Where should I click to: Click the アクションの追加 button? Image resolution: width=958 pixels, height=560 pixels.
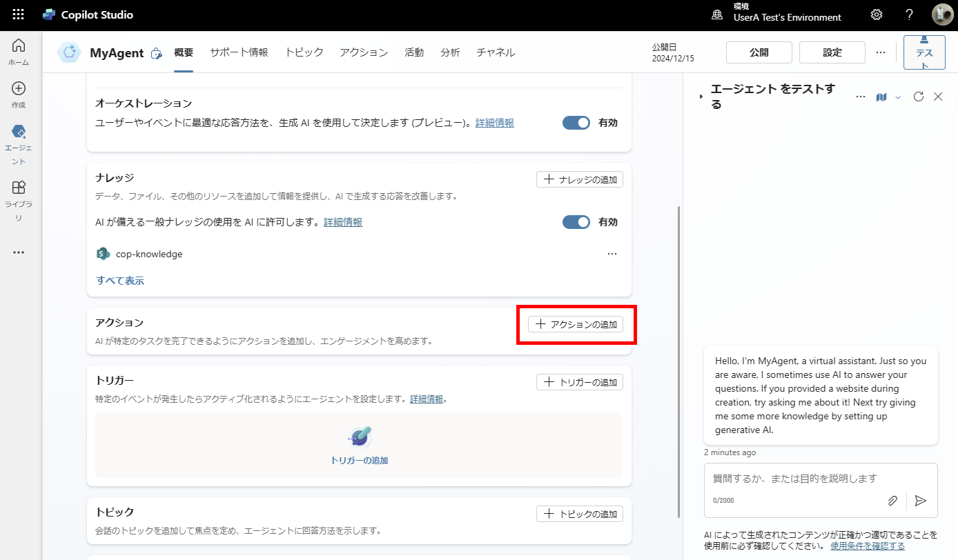(x=576, y=324)
